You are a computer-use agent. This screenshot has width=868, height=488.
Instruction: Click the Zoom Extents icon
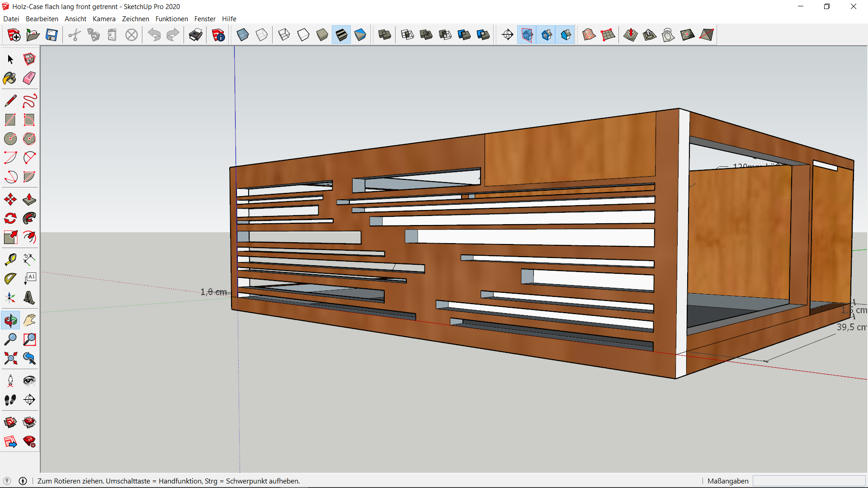[x=10, y=358]
